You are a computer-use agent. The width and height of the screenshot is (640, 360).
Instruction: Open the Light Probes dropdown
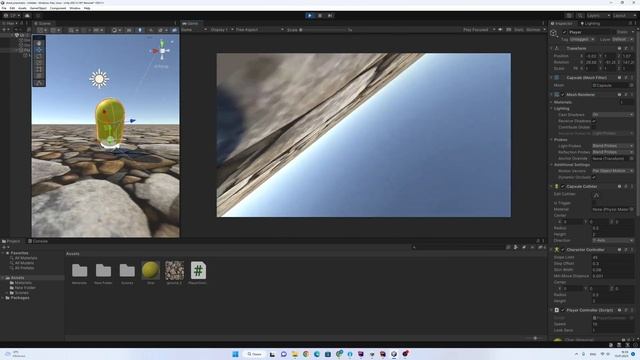click(x=613, y=146)
